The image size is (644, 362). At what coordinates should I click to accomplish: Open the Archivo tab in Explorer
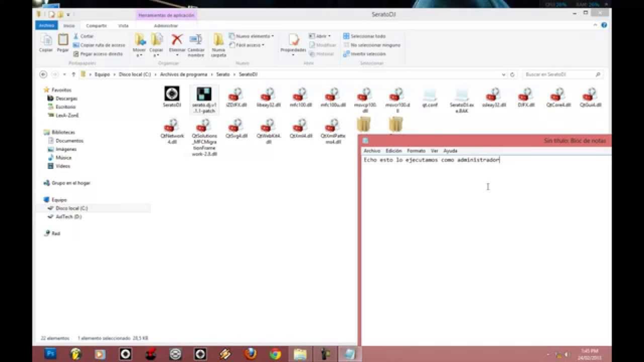coord(46,25)
